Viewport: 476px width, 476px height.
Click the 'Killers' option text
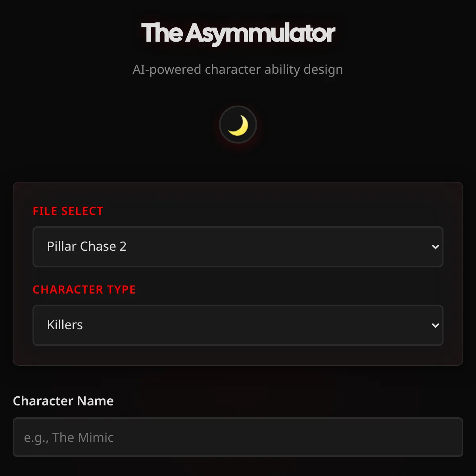click(x=65, y=325)
